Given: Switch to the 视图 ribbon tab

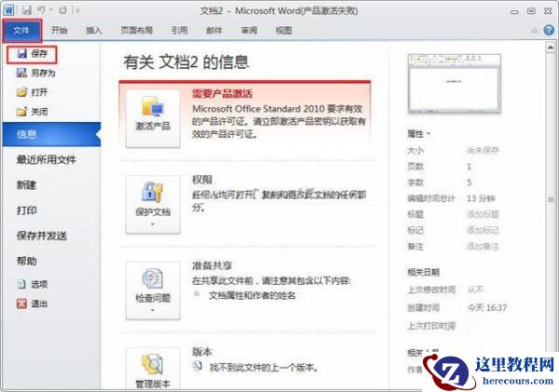Looking at the screenshot, I should click(x=284, y=31).
